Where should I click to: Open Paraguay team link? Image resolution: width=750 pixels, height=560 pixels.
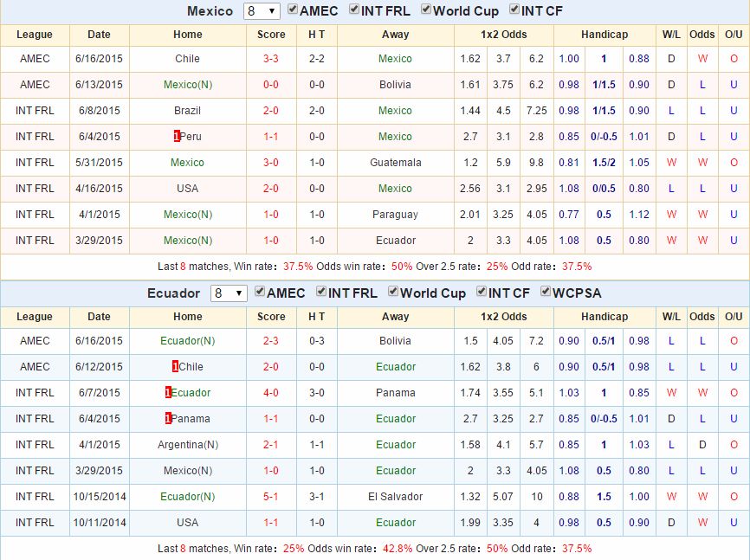click(395, 215)
